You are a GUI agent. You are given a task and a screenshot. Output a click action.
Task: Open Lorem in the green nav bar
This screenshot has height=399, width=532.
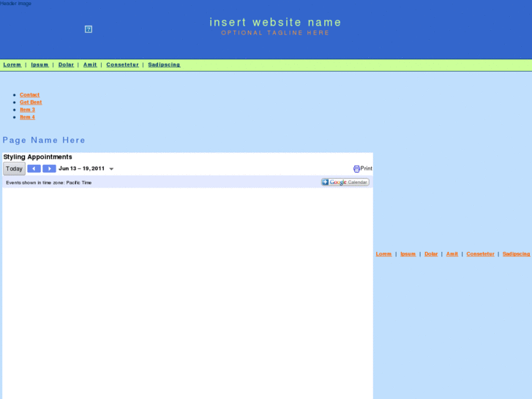point(12,64)
